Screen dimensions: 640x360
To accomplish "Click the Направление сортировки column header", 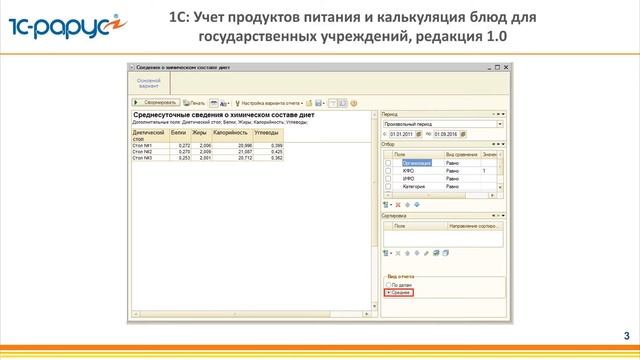I will point(475,226).
